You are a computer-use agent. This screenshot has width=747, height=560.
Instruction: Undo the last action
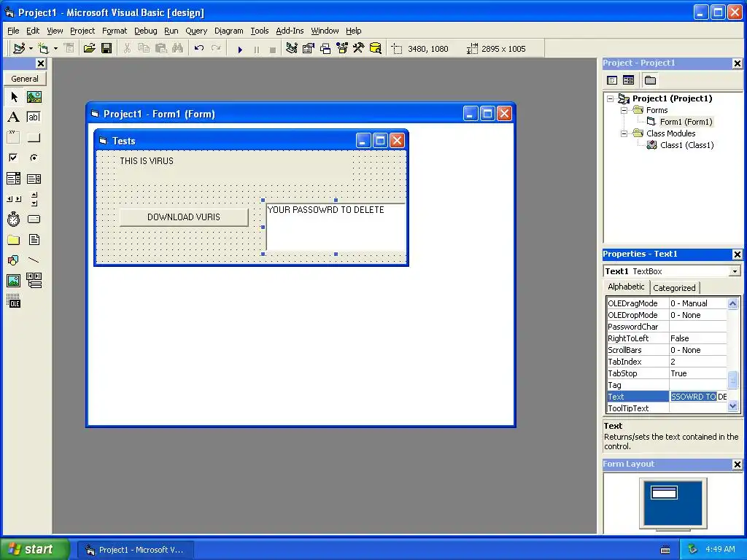198,49
